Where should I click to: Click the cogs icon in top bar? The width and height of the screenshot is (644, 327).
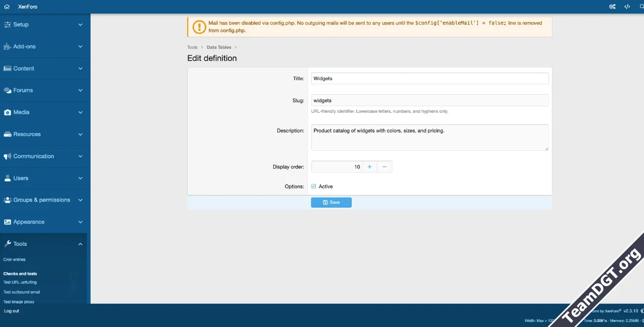click(612, 7)
